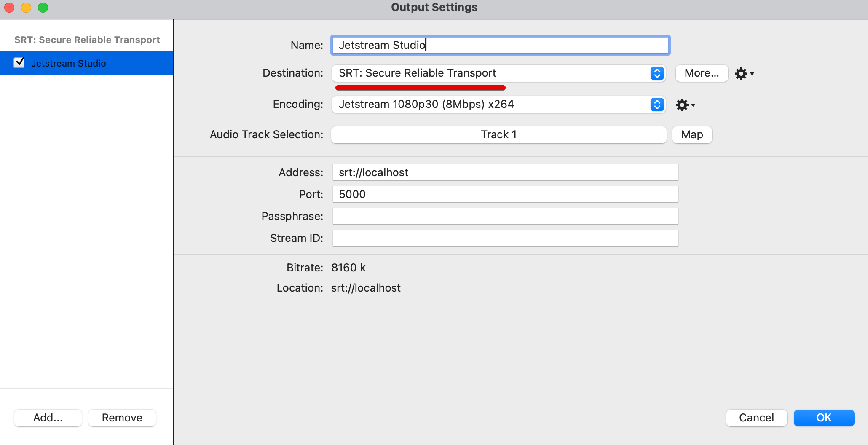This screenshot has height=445, width=868.
Task: Click the empty Passphrase field
Action: pos(505,216)
